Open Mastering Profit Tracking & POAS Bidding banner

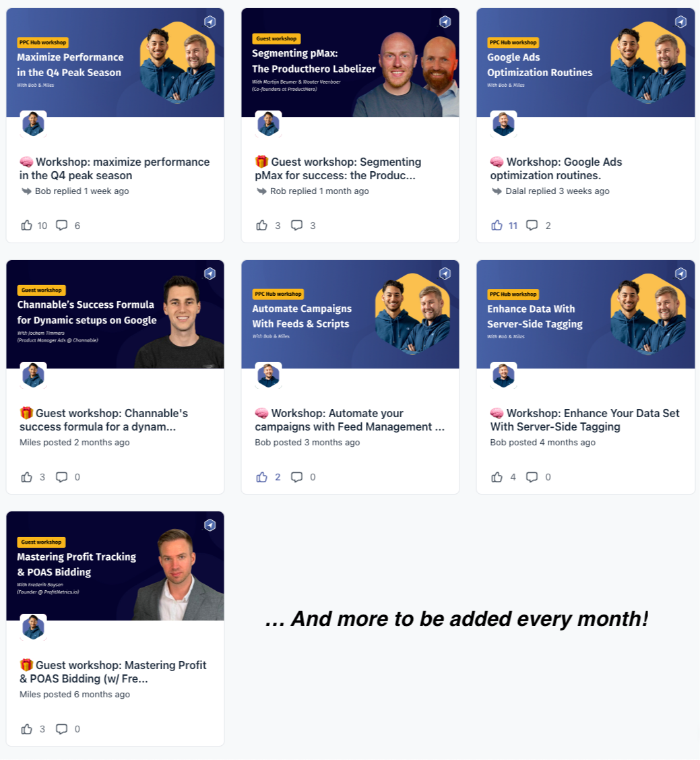tap(115, 566)
